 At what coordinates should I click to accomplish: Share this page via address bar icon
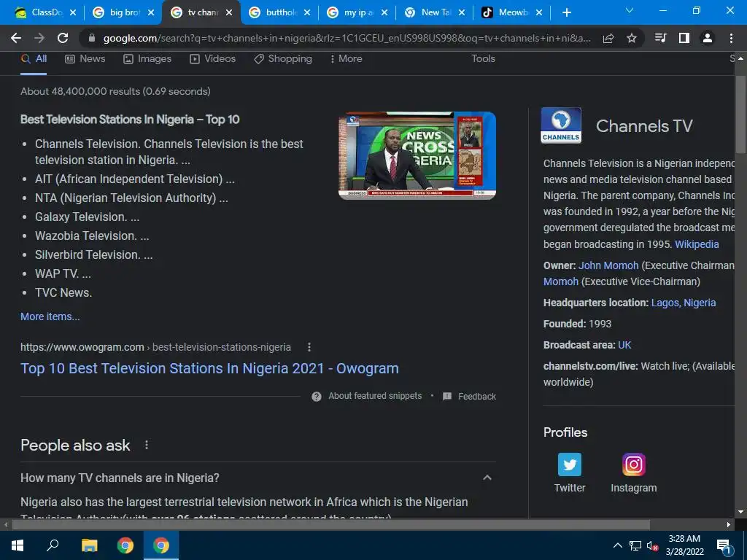(608, 39)
